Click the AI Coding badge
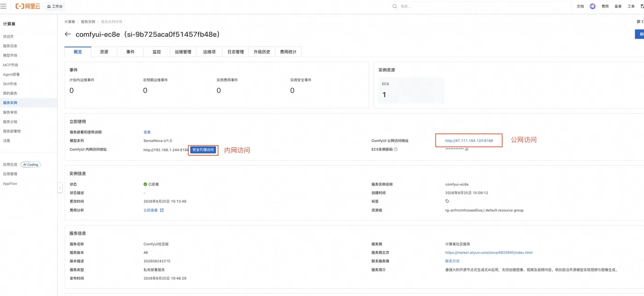This screenshot has width=644, height=296. [x=31, y=164]
